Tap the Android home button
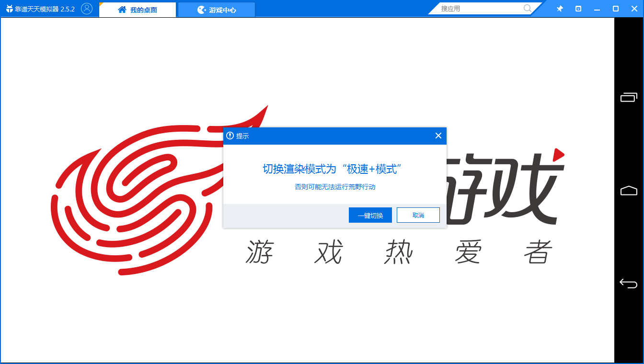644x364 pixels. point(629,191)
